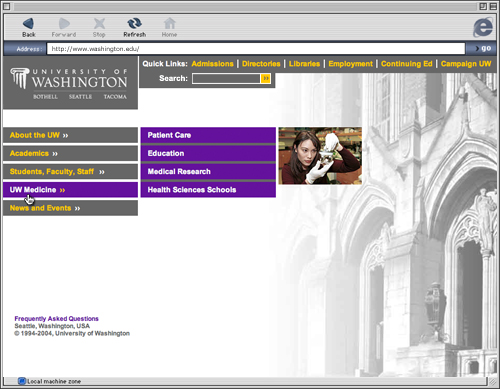Open the Seattle campus link

(80, 97)
